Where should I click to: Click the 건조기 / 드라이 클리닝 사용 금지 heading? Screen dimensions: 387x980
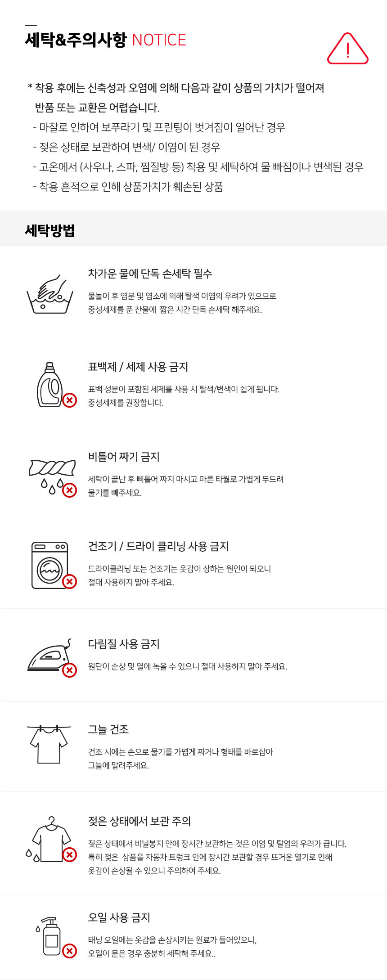[158, 546]
